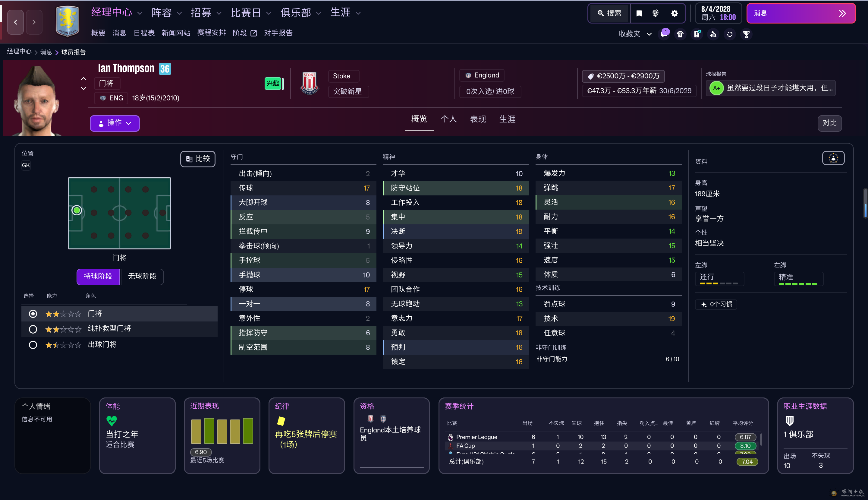Screen dimensions: 868x500
Task: Open the 阵容 menu dropdown
Action: click(166, 13)
